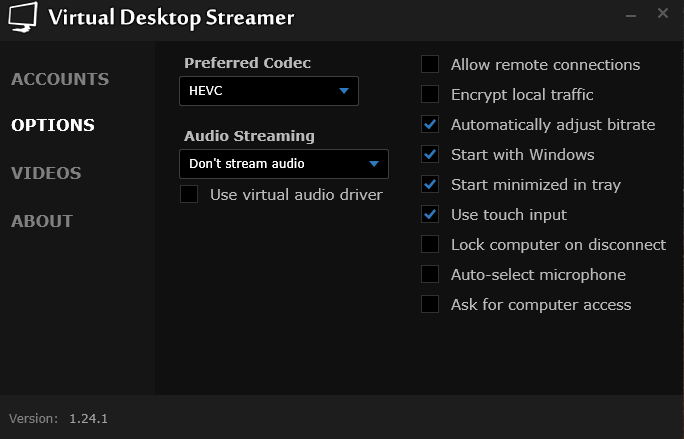The width and height of the screenshot is (684, 439).
Task: Check the Auto-select microphone option
Action: (430, 275)
